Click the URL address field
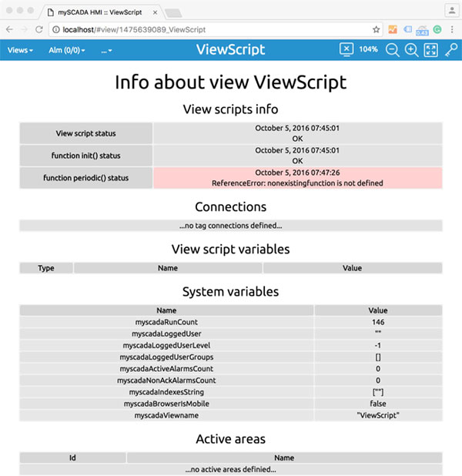Image resolution: width=462 pixels, height=476 pixels. [x=216, y=29]
